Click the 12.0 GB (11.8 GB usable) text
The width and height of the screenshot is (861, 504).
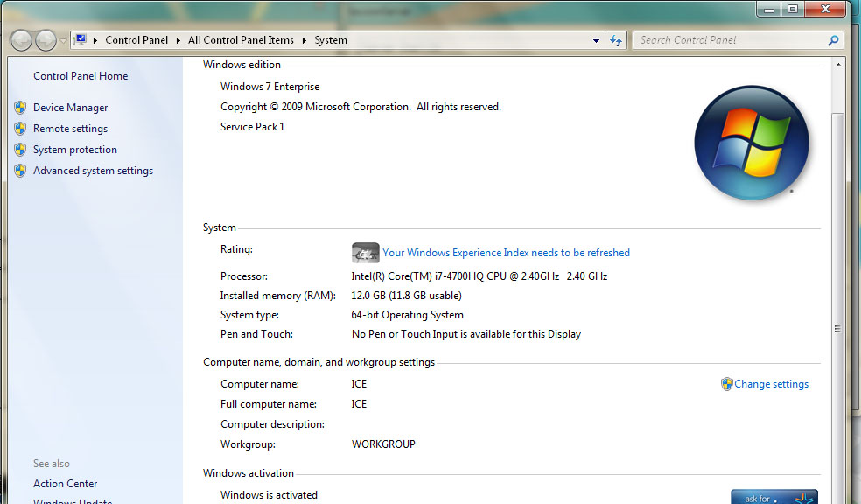[x=406, y=296]
